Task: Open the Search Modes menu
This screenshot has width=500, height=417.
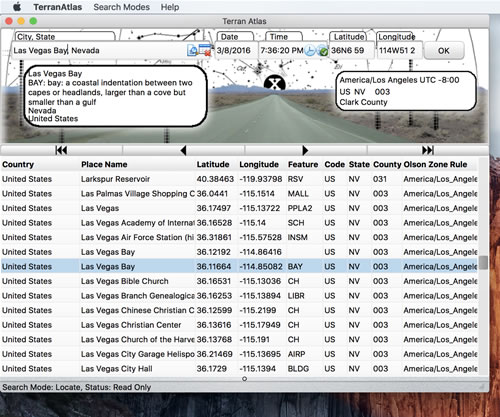Action: click(121, 7)
